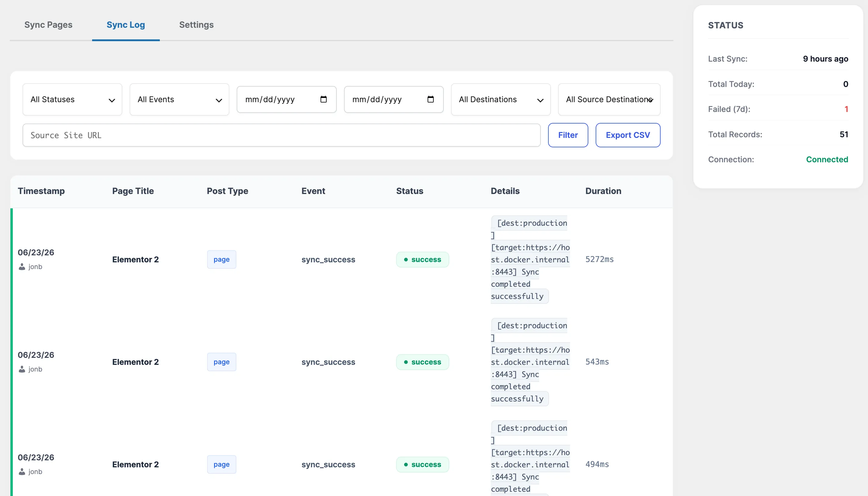This screenshot has width=868, height=496.
Task: Focus the first mm/dd/yyyy date field
Action: pos(286,99)
